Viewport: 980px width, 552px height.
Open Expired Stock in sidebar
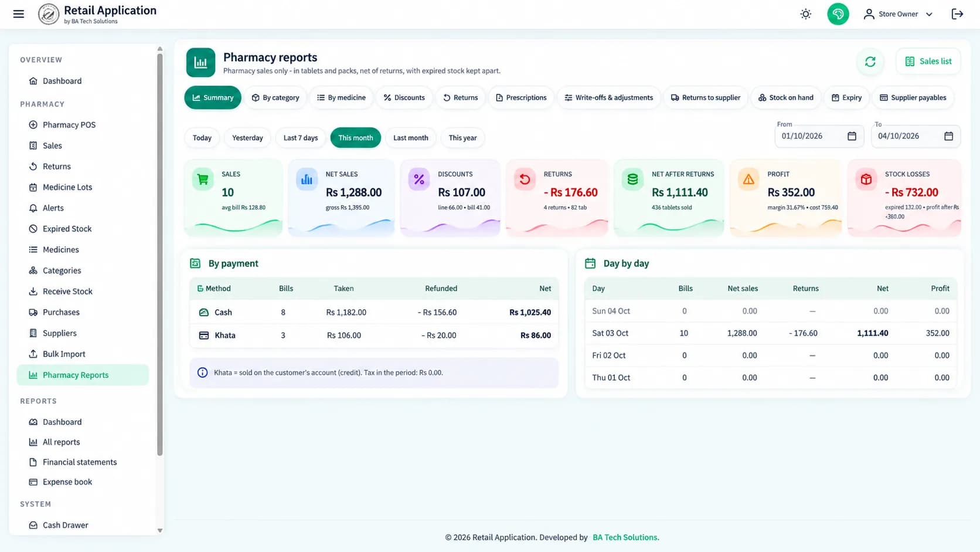83,229
